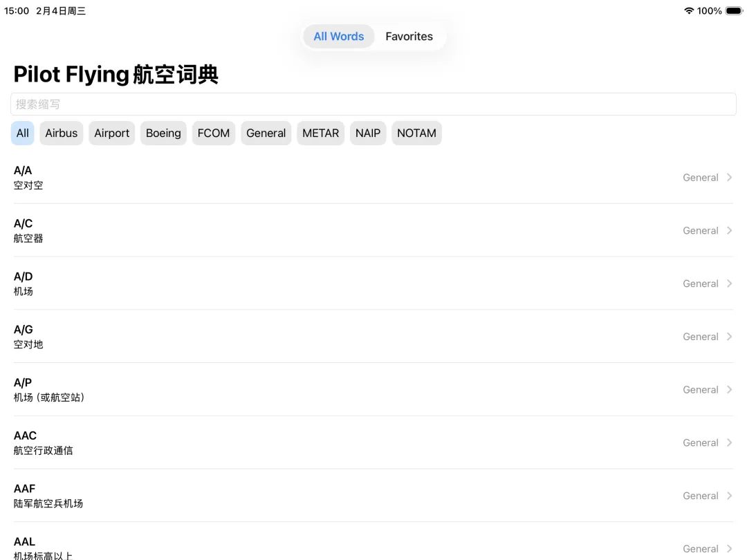Click the General label on A/P row

pyautogui.click(x=700, y=389)
